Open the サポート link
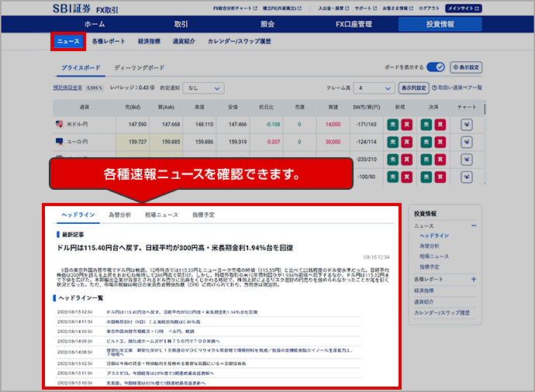The image size is (535, 392). (x=366, y=9)
